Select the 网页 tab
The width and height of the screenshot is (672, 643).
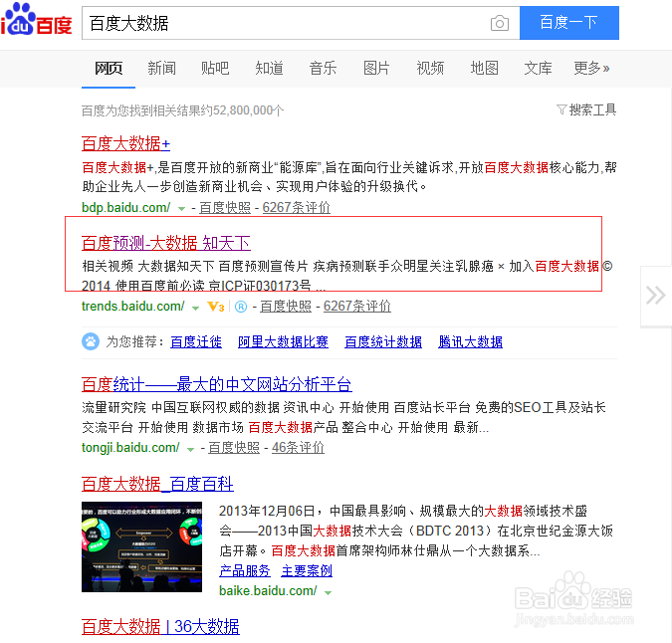(x=109, y=68)
